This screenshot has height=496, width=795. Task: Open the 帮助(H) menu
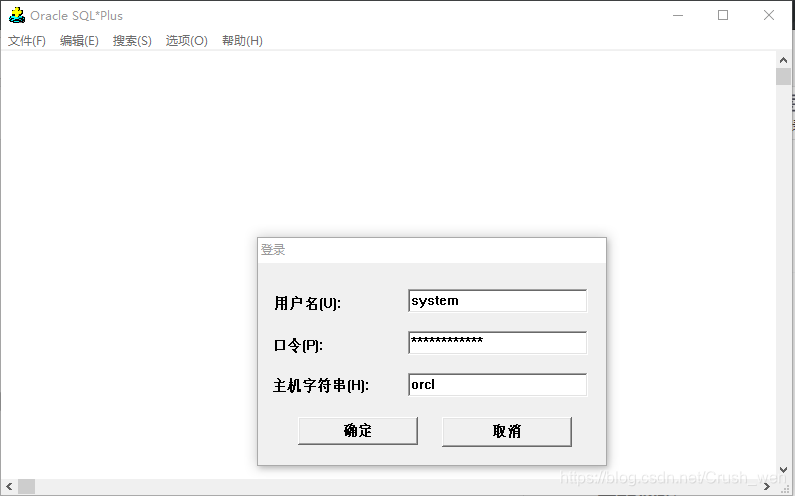pos(242,41)
